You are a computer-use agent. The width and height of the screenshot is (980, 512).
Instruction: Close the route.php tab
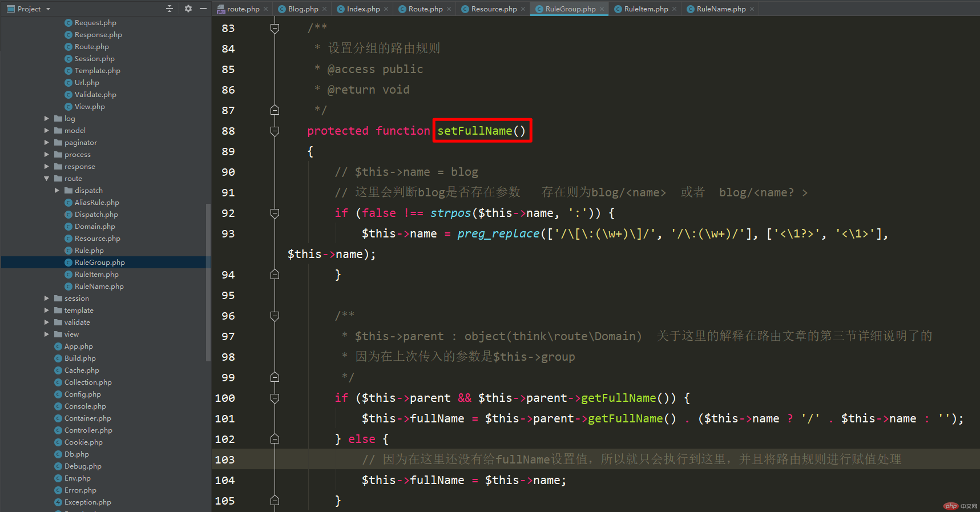pos(266,9)
